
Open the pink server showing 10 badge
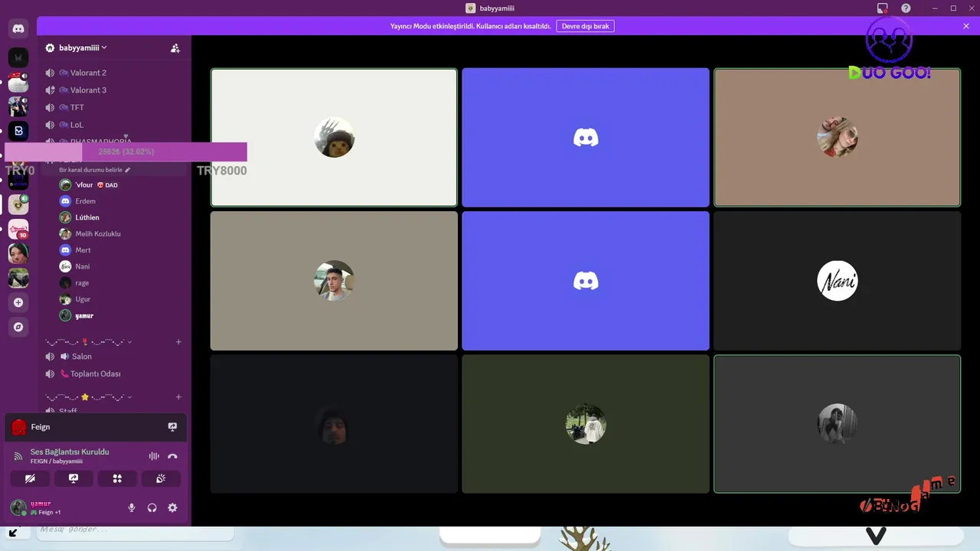[x=18, y=229]
